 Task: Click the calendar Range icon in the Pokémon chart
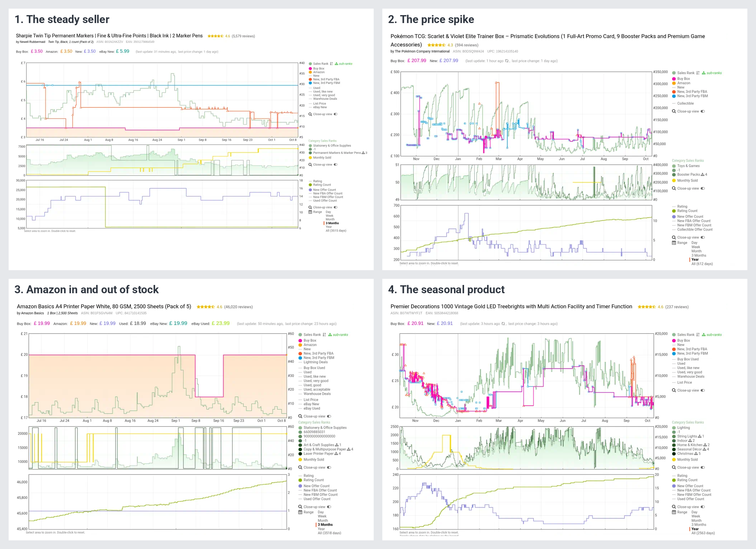[674, 243]
